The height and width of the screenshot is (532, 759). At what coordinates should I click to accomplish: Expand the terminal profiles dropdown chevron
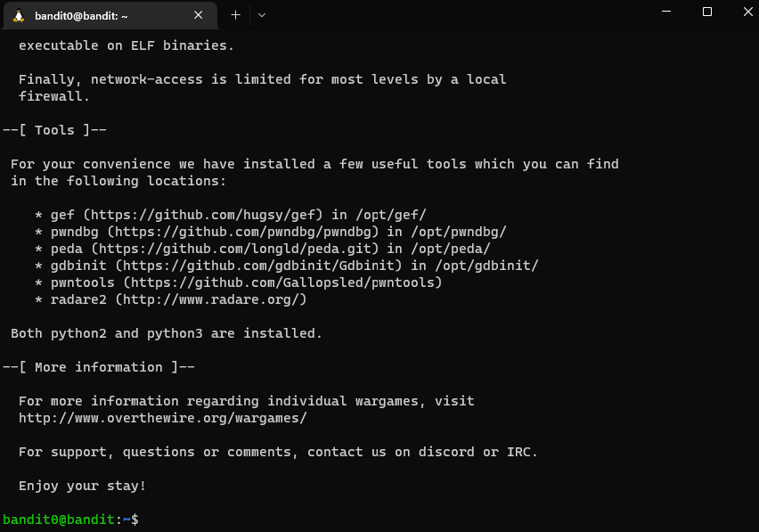point(262,15)
